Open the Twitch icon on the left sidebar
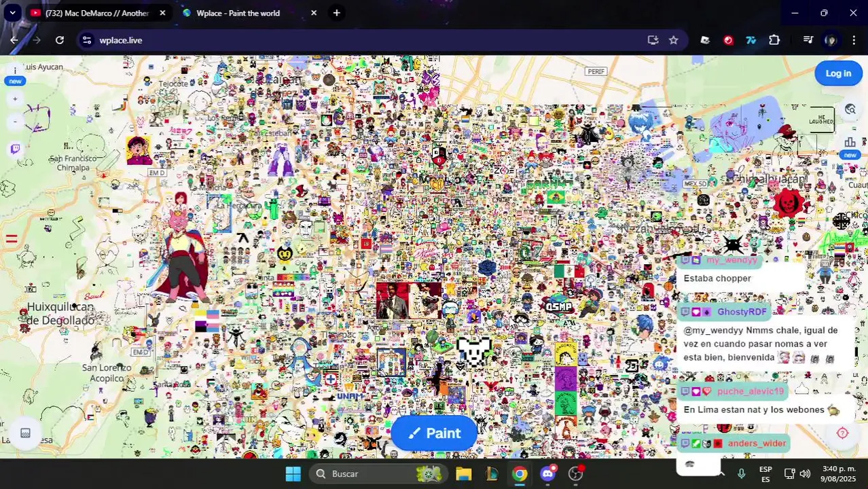Image resolution: width=868 pixels, height=489 pixels. click(x=15, y=149)
